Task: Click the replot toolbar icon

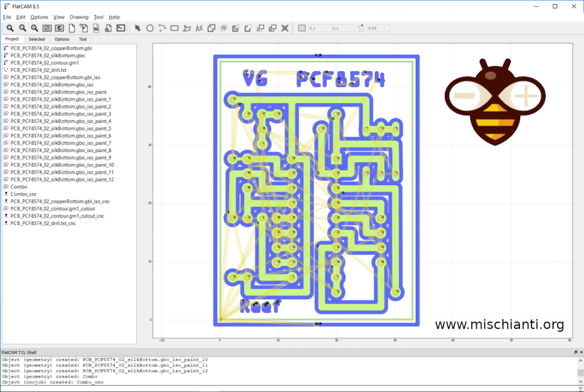Action: pyautogui.click(x=59, y=28)
